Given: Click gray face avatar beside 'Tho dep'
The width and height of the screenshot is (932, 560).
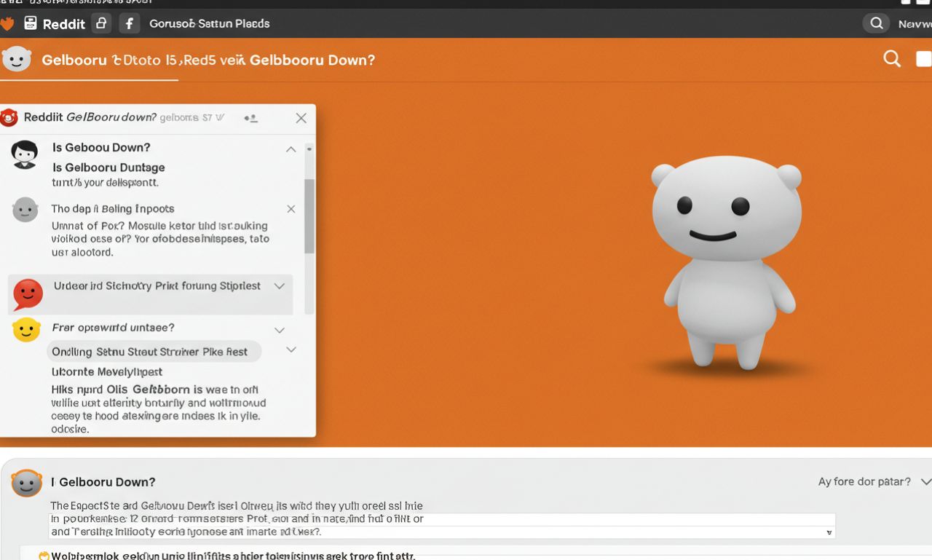Looking at the screenshot, I should pos(25,210).
